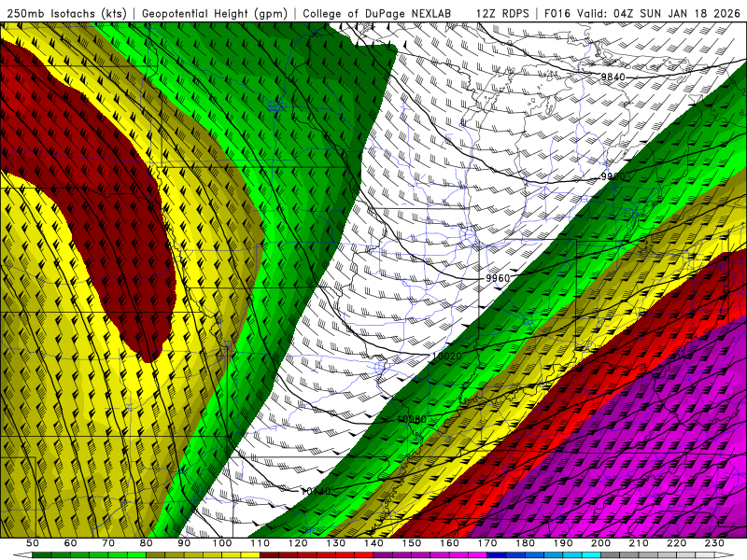
Task: Click the 130 knot legend label
Action: [336, 543]
